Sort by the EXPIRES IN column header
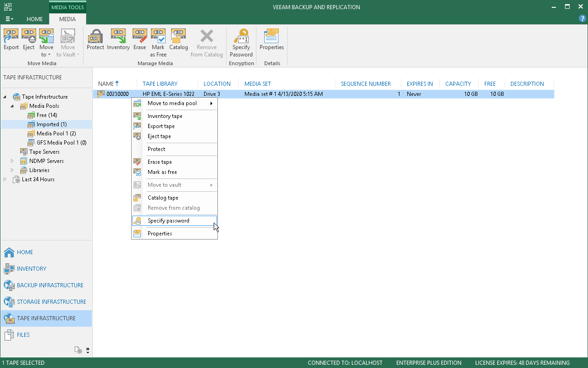This screenshot has width=588, height=368. [420, 84]
